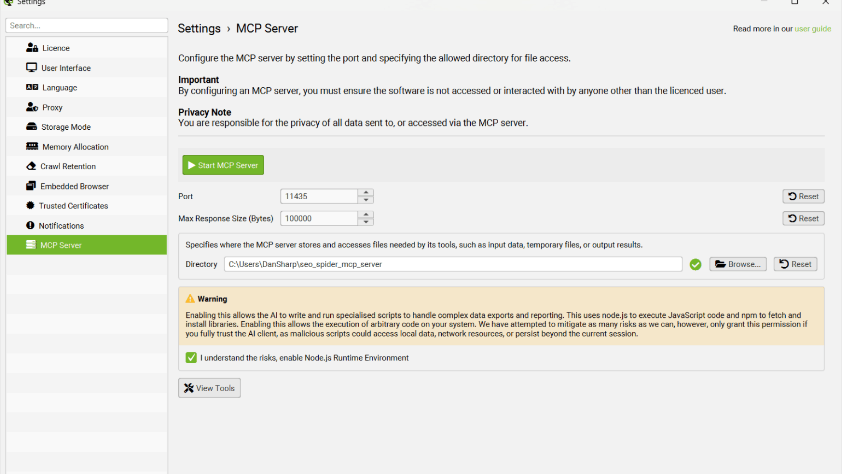Click the settings Search box
The image size is (842, 474).
point(86,25)
